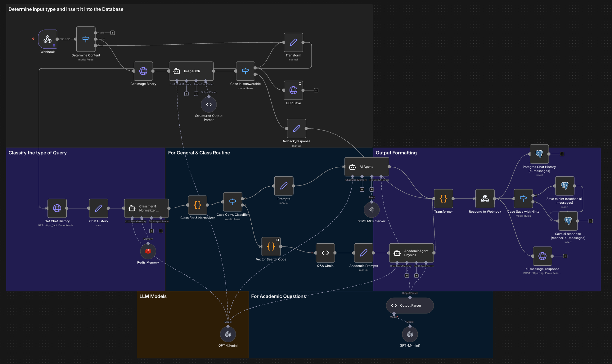
Task: Open the Determine Content switch node
Action: tap(86, 39)
